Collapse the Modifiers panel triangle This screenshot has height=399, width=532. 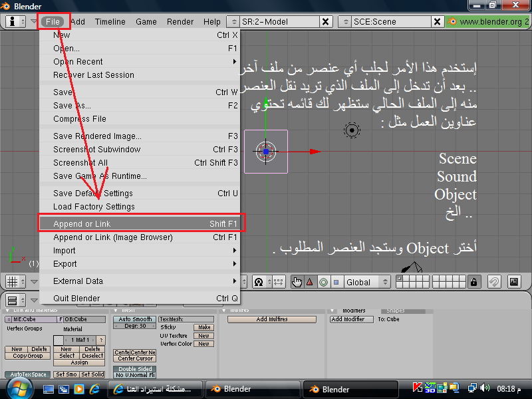tap(333, 310)
